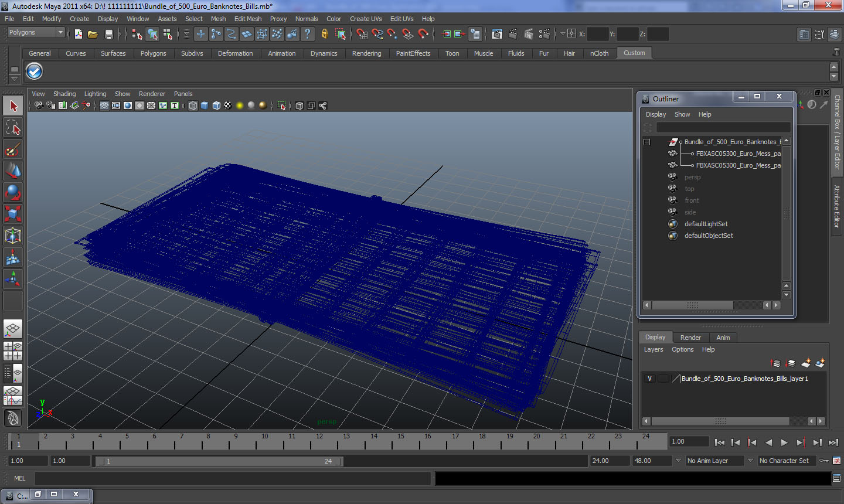This screenshot has width=844, height=504.
Task: Play the animation backwards
Action: click(768, 443)
